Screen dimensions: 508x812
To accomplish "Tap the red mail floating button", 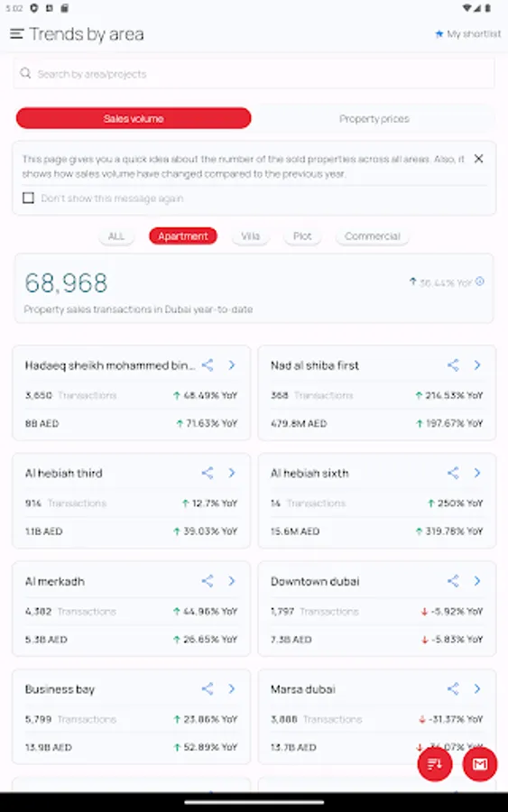I will click(480, 764).
